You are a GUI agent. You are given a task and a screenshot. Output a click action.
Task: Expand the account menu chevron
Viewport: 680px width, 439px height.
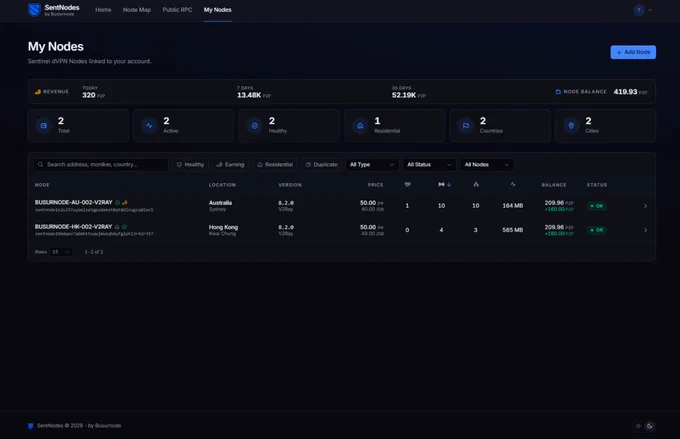650,10
